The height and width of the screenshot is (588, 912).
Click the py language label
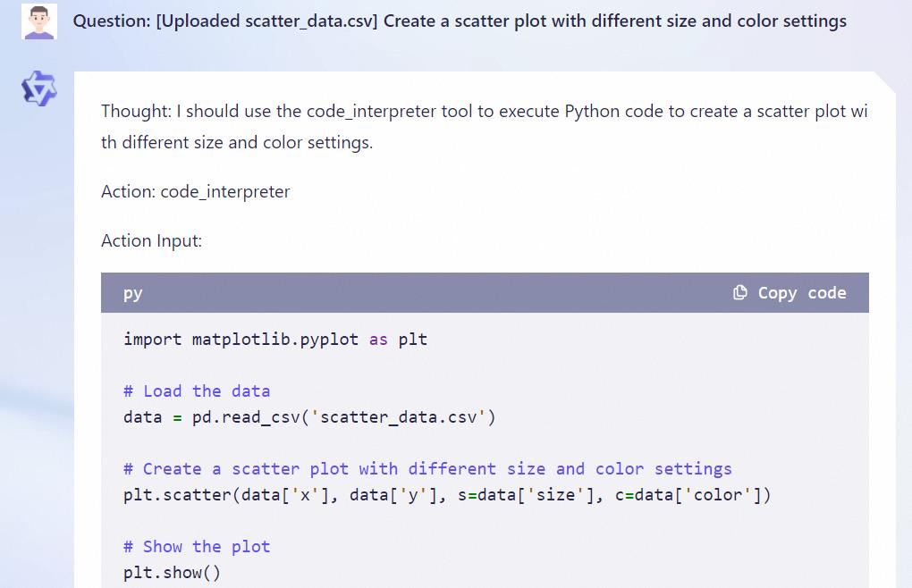133,293
